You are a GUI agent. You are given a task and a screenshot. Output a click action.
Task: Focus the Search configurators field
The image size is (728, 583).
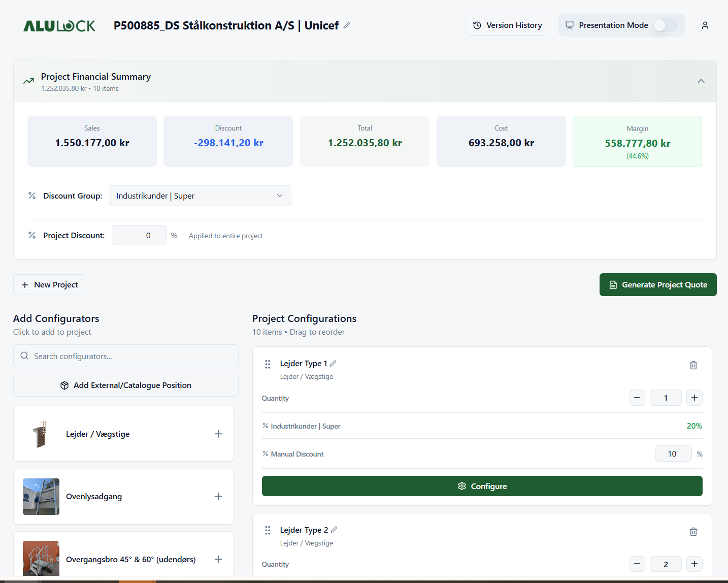coord(126,356)
